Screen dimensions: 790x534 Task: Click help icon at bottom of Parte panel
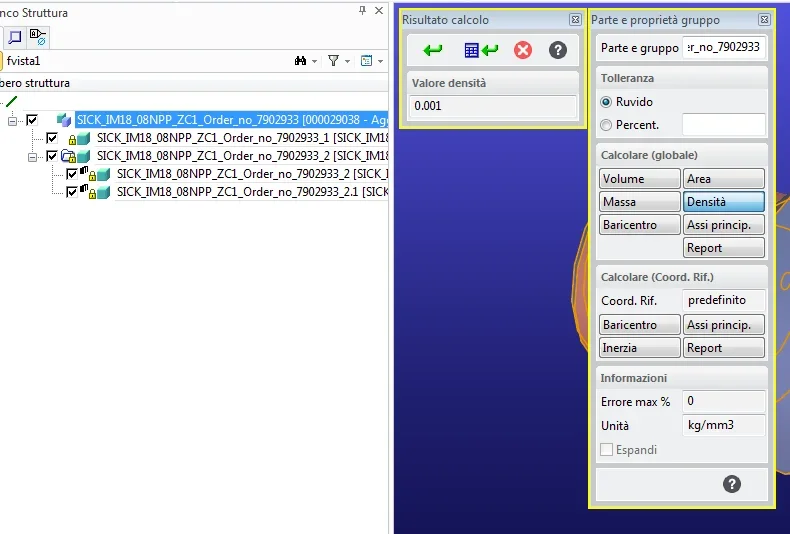tap(732, 484)
